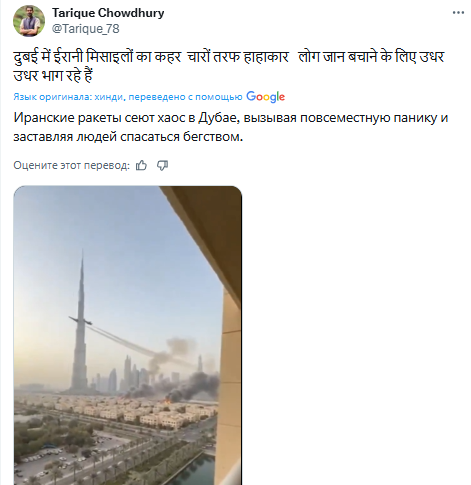471x485 pixels.
Task: Click the Hindi tweet line starting "दुबई में"
Action: pyautogui.click(x=229, y=57)
